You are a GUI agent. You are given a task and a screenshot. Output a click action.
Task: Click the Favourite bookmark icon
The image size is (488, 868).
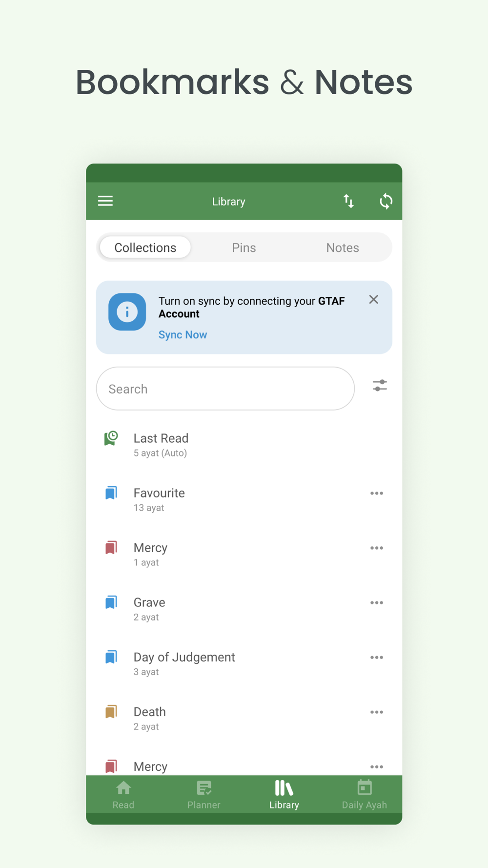[x=111, y=493]
